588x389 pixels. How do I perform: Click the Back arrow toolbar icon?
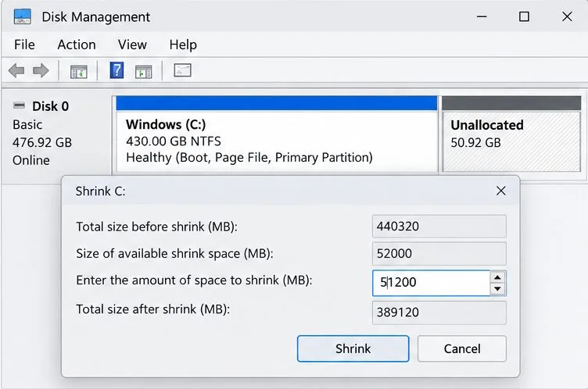coord(16,70)
